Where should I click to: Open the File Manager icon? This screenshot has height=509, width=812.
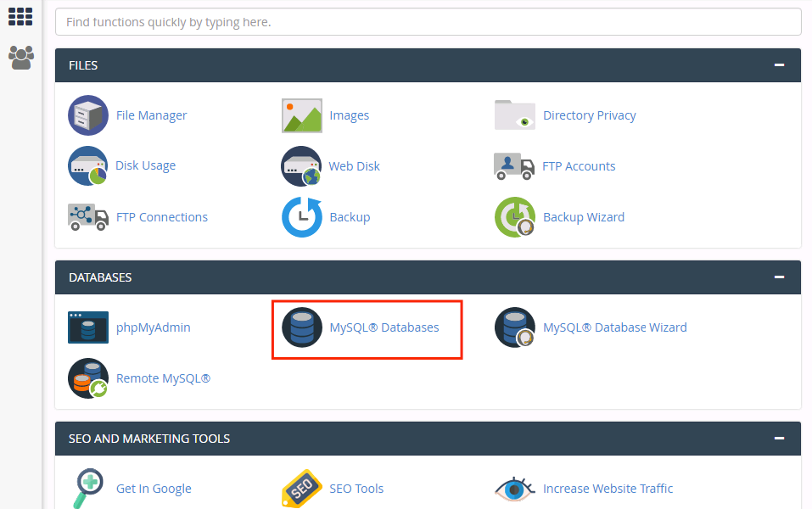point(88,115)
